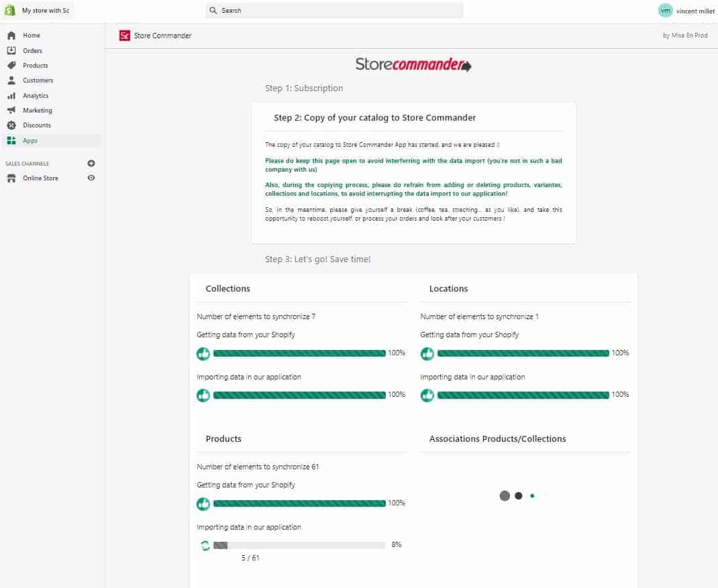Click the Orders inbox icon
This screenshot has height=588, width=718.
coord(11,50)
